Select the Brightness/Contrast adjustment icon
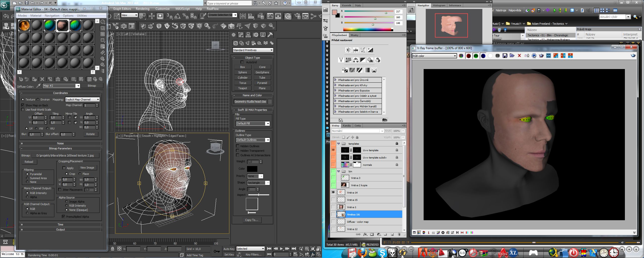 click(x=348, y=50)
